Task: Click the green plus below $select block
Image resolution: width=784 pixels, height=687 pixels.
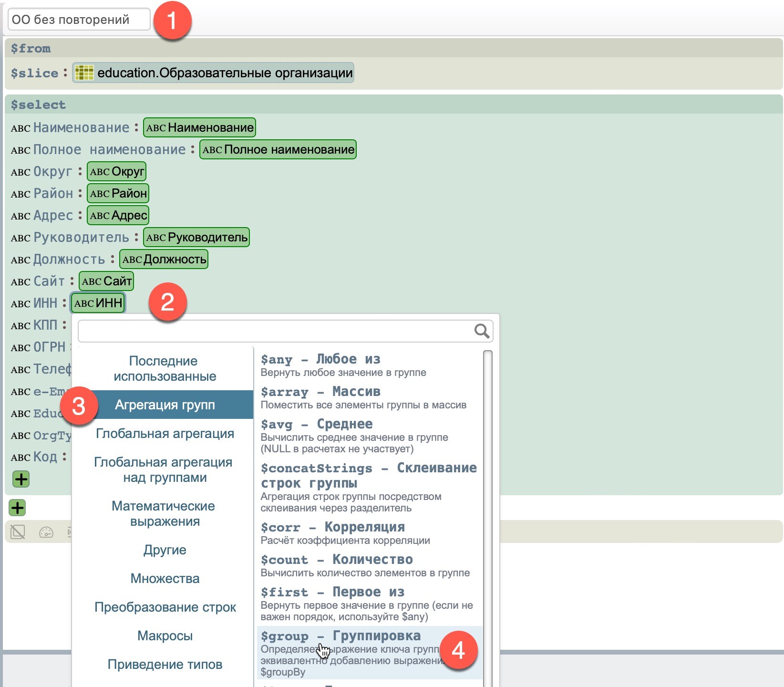Action: point(18,508)
